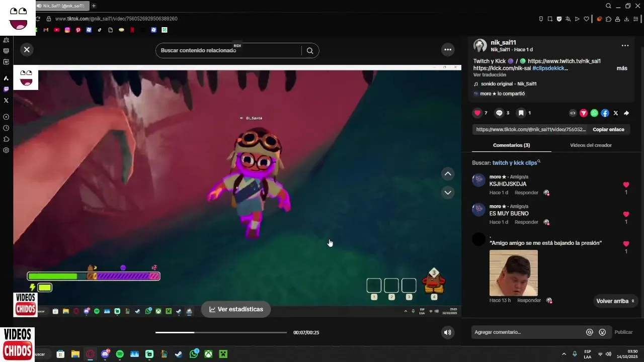Open comments via the speech bubble icon
Viewport: 644px width, 362px height.
(x=499, y=113)
